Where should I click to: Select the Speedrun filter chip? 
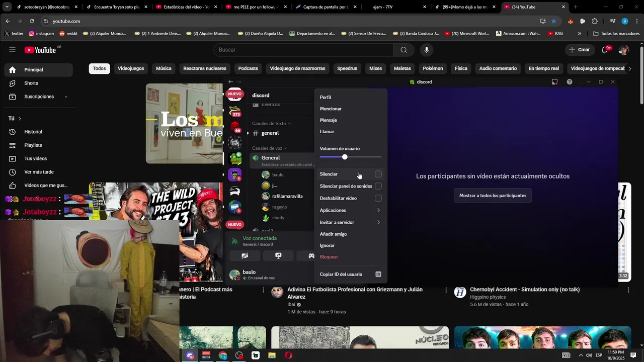click(x=347, y=68)
